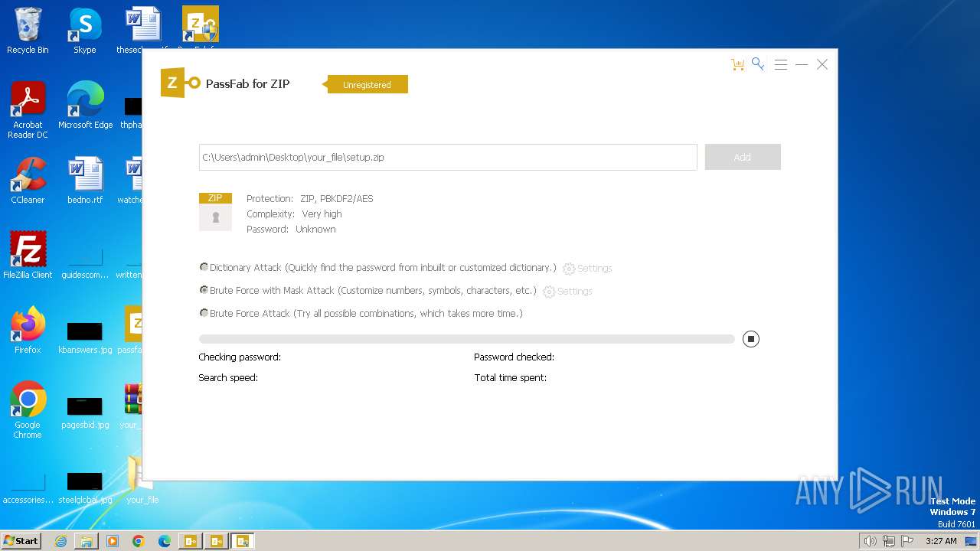The image size is (980, 551).
Task: Open Windows Media Player from taskbar
Action: tap(113, 541)
